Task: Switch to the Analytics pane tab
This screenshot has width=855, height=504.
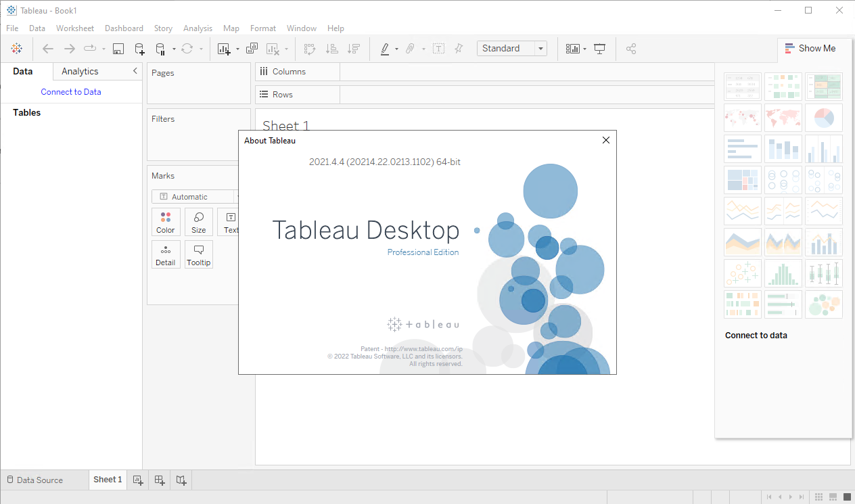Action: coord(80,71)
